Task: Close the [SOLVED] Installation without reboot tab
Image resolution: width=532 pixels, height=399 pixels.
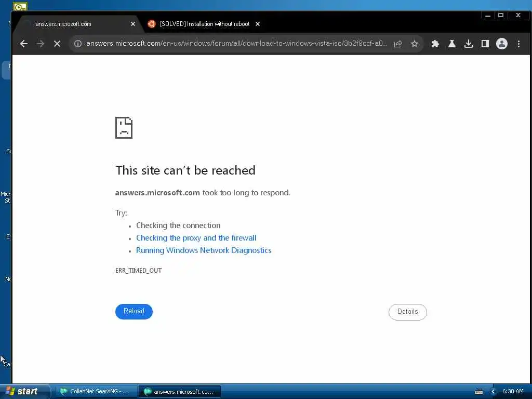Action: (x=258, y=24)
